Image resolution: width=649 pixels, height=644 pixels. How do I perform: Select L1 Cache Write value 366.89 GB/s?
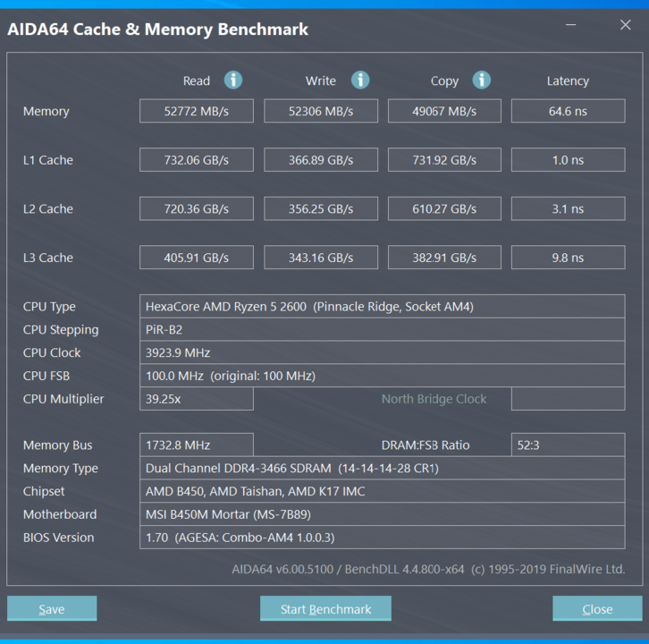pyautogui.click(x=321, y=160)
